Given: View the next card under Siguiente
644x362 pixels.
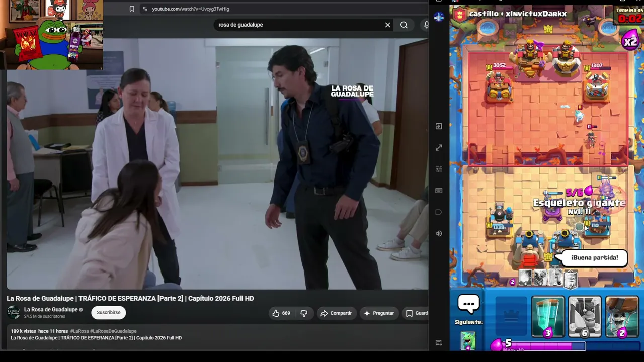Looking at the screenshot, I should tap(468, 340).
